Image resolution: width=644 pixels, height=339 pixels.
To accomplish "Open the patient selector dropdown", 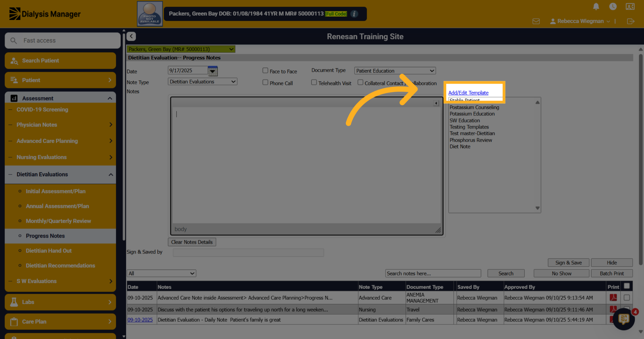I will (181, 49).
